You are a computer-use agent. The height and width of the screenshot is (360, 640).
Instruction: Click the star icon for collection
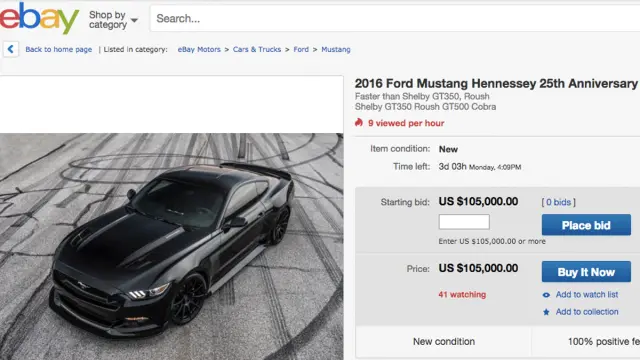click(546, 312)
